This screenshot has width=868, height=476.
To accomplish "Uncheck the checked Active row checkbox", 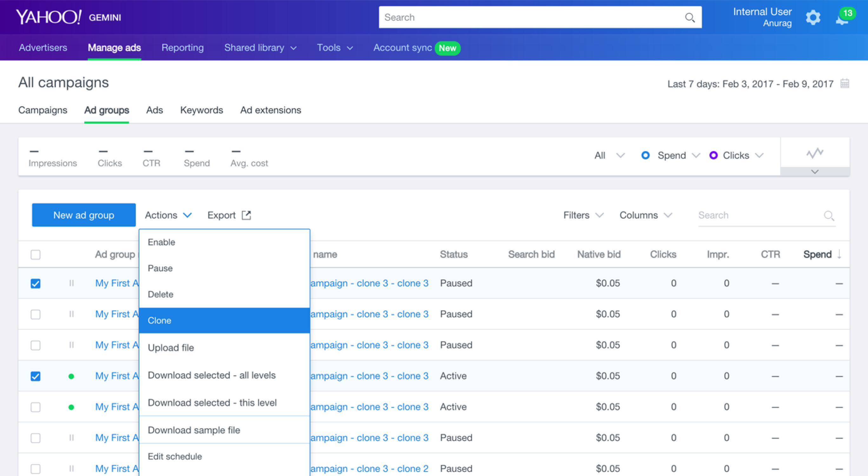I will (x=35, y=376).
